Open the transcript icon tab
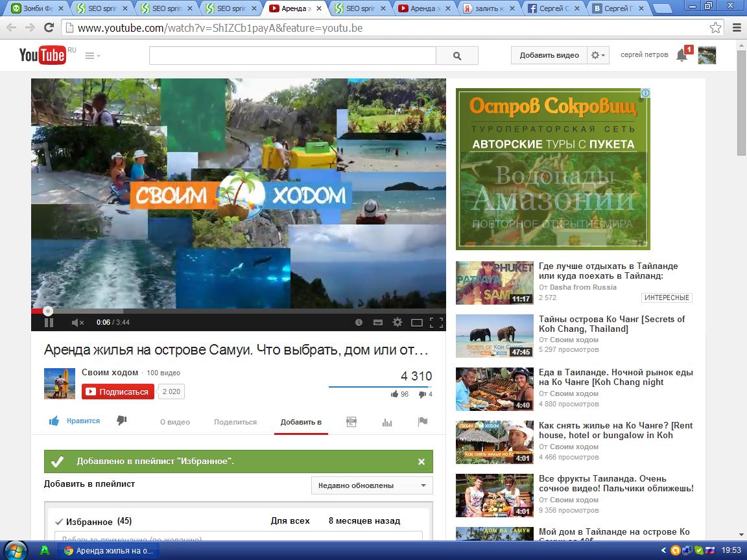 point(351,422)
